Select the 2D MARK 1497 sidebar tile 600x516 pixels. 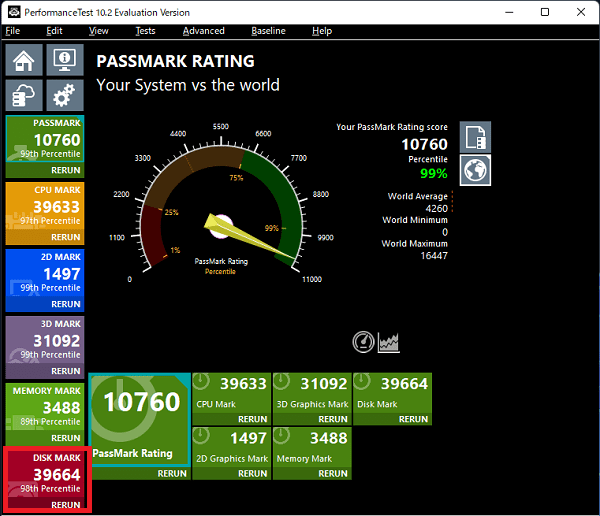click(45, 273)
